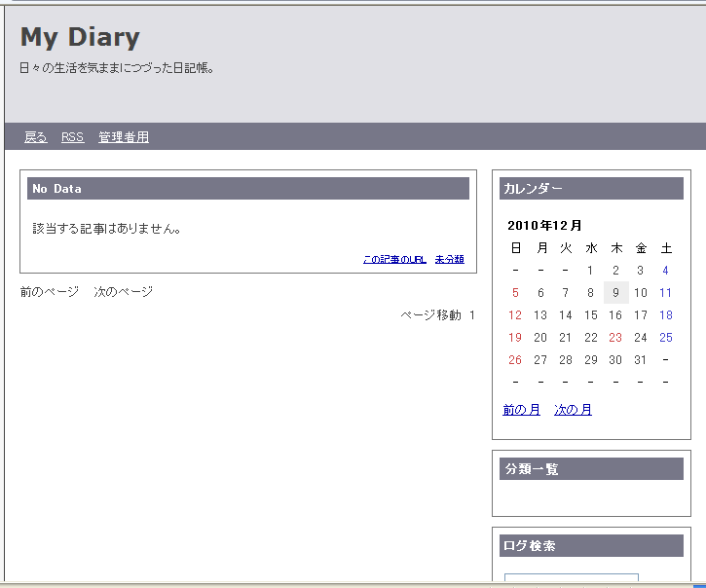Click 次のページ next page text
706x588 pixels.
(124, 292)
